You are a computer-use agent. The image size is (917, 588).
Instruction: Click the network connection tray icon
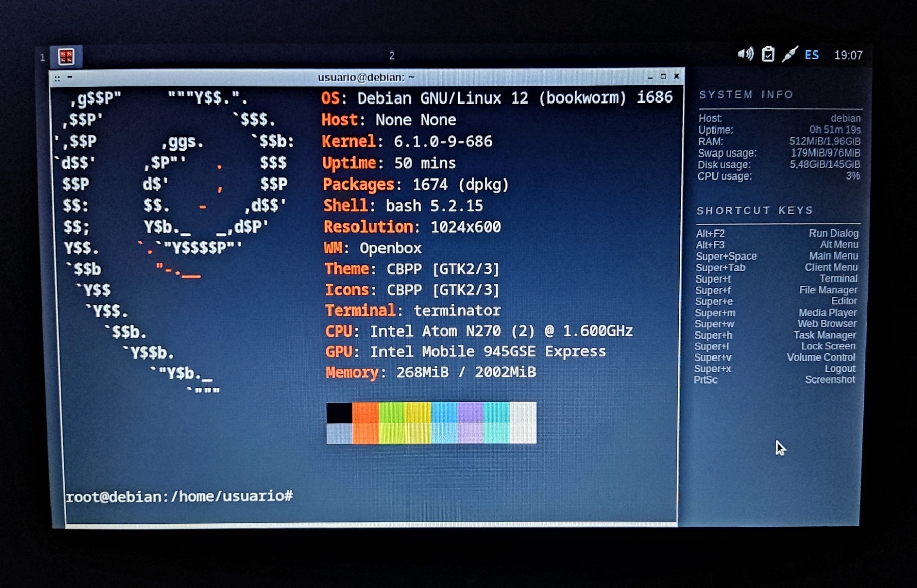tap(789, 54)
